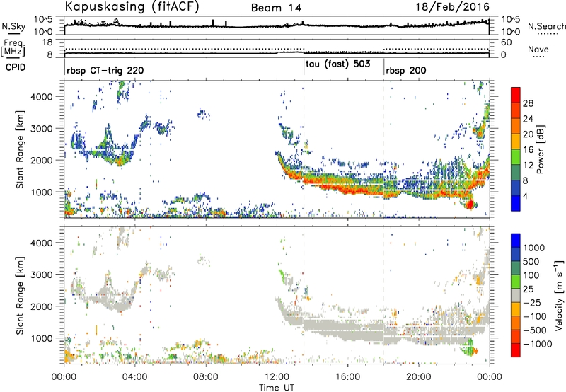
Task: Select the 20:00 time tick label
Action: 419,377
